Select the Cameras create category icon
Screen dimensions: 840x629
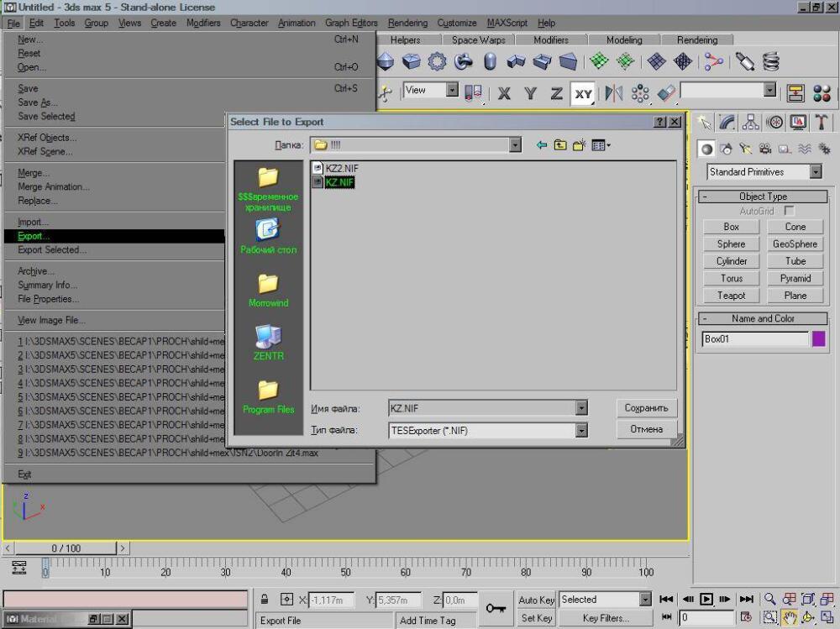(765, 149)
